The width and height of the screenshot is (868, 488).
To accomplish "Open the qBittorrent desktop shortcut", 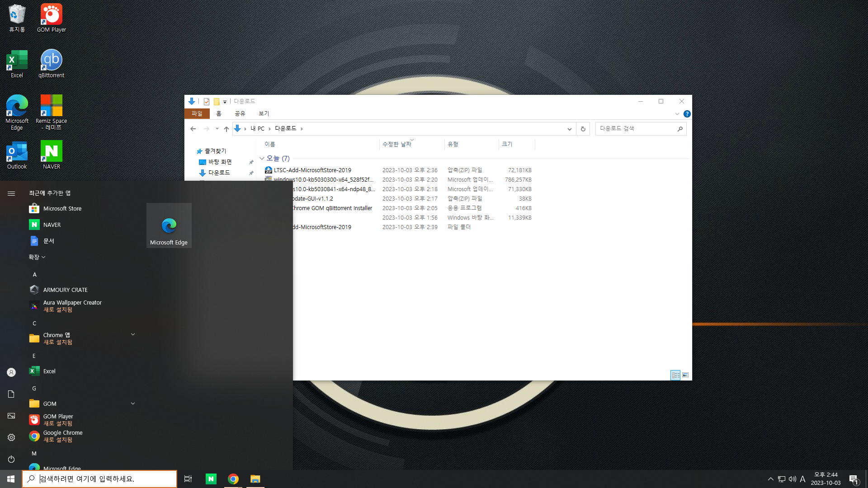I will click(x=52, y=64).
